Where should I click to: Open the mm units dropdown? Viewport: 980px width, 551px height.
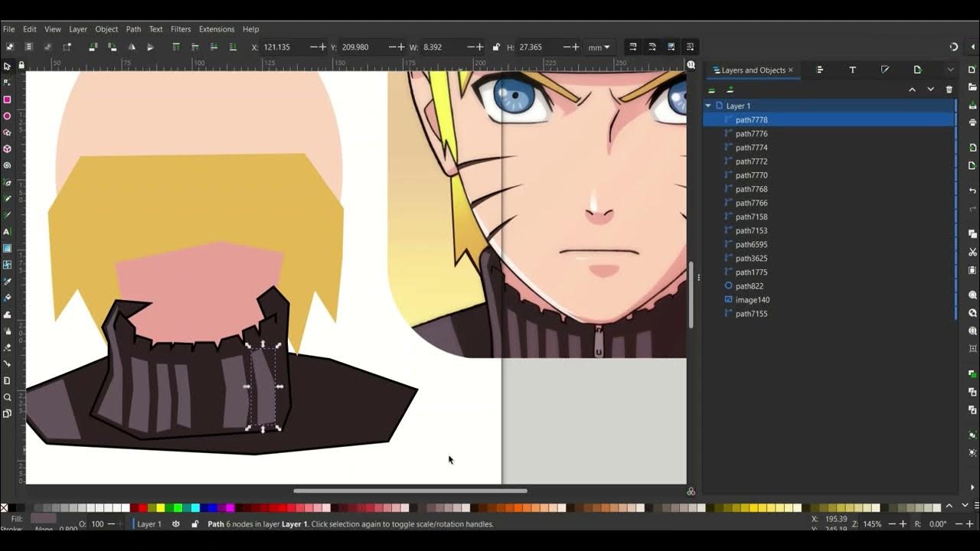[599, 47]
